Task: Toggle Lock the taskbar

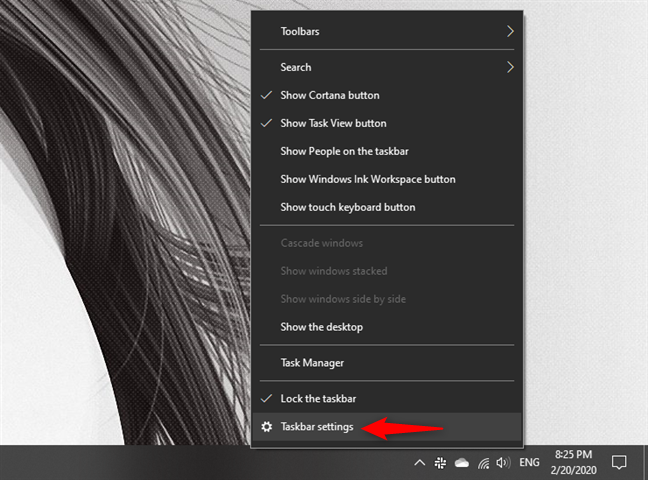Action: click(321, 398)
